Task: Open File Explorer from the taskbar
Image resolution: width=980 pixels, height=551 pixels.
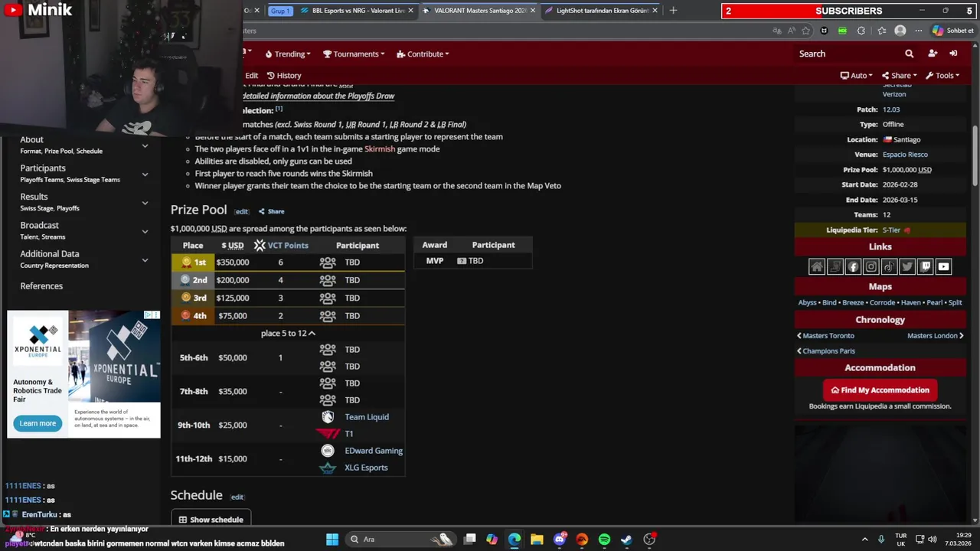Action: point(537,540)
